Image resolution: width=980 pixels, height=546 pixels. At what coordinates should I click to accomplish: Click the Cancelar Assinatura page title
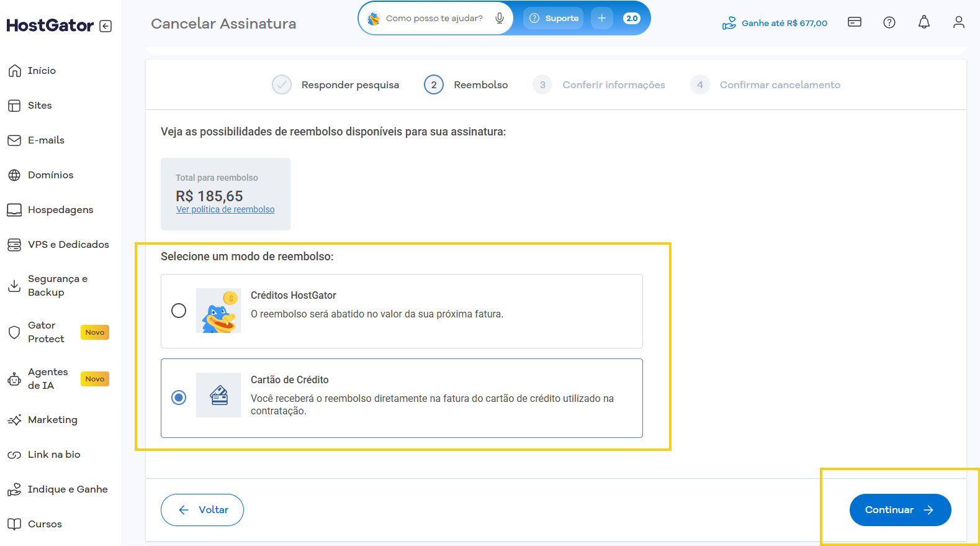pos(223,24)
